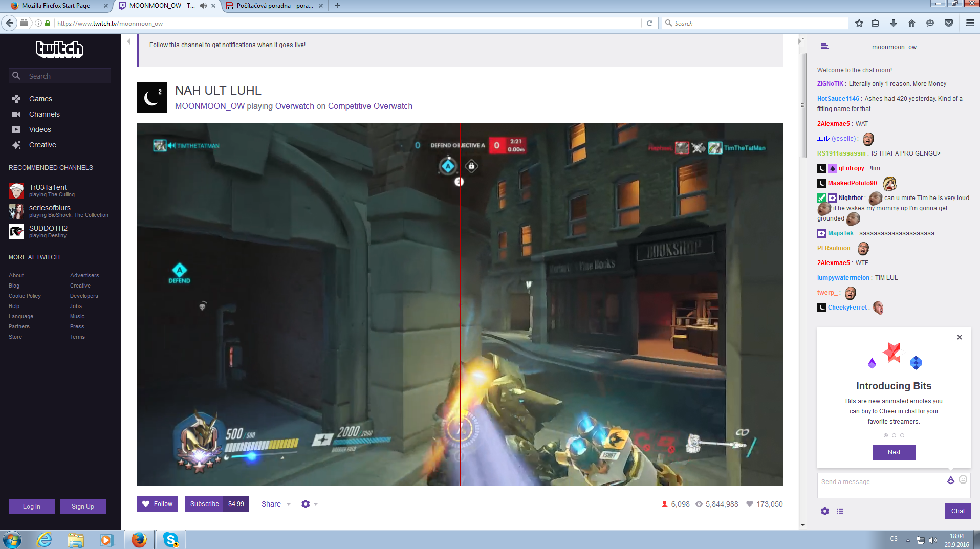Go back to the previous page
The height and width of the screenshot is (549, 980).
[x=9, y=23]
